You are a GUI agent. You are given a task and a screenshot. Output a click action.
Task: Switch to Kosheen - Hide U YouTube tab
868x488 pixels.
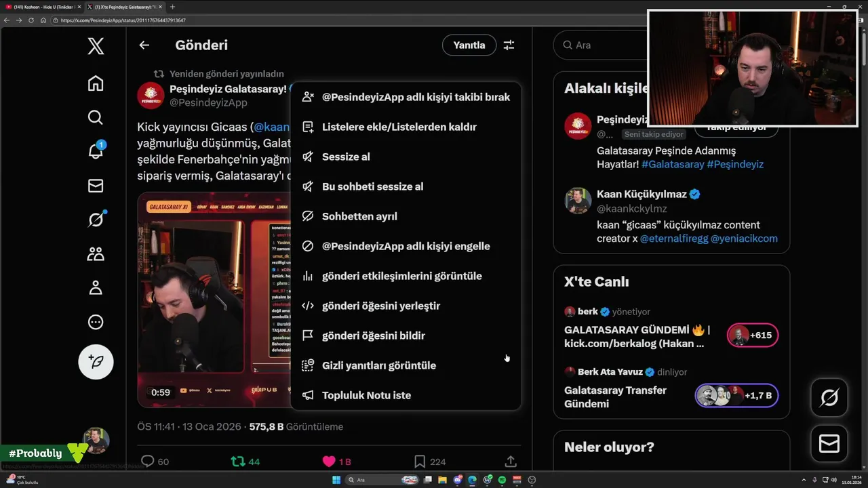[x=42, y=7]
